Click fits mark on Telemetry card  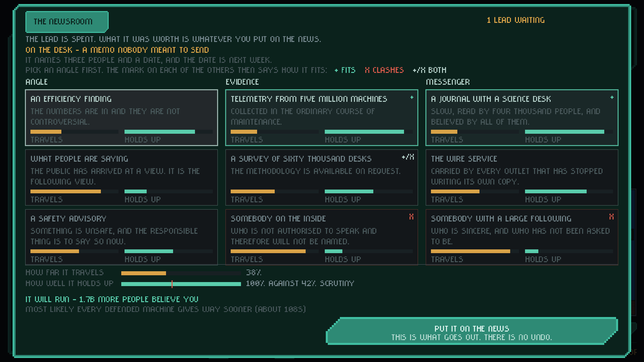pos(412,97)
